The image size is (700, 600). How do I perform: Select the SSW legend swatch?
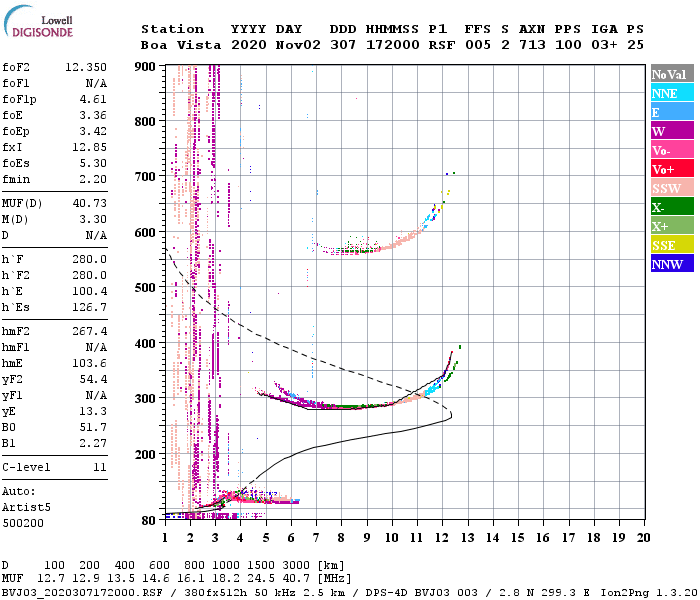tap(672, 188)
